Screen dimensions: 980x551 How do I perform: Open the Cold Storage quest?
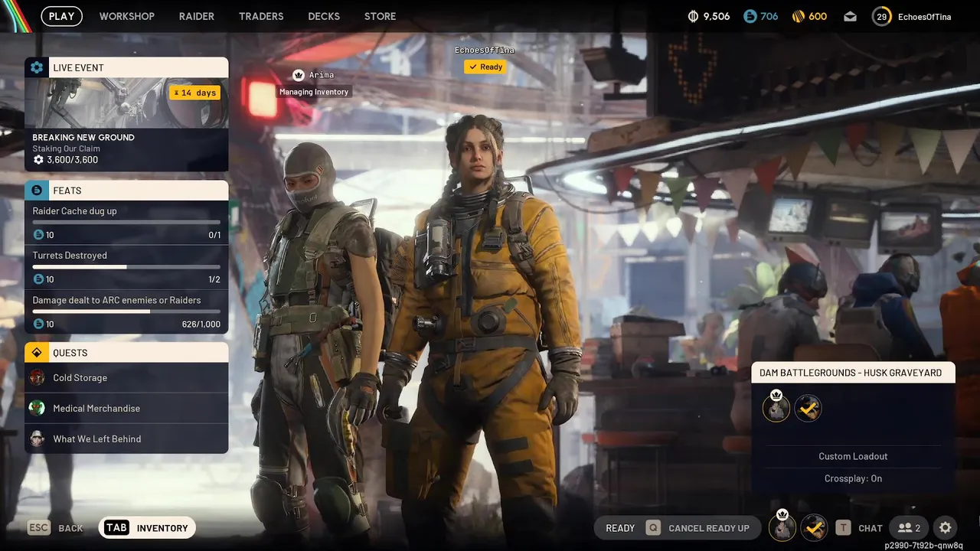(x=126, y=378)
